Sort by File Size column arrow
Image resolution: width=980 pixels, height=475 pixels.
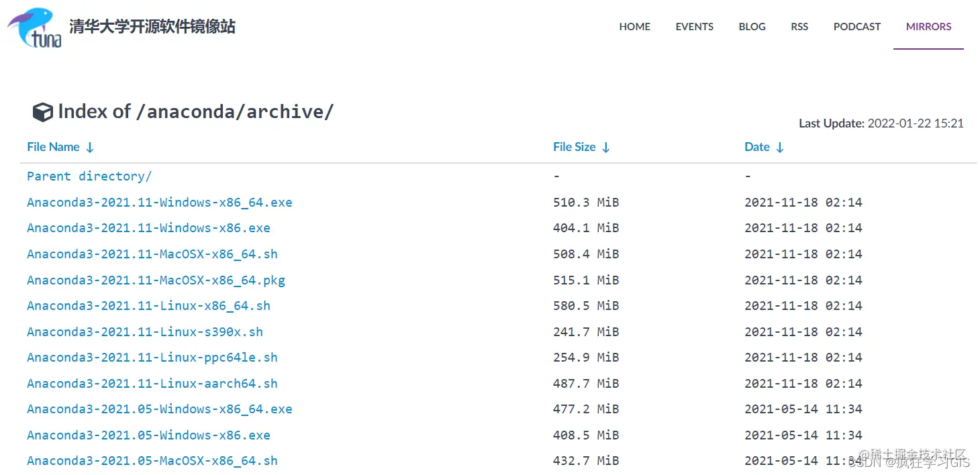tap(605, 148)
